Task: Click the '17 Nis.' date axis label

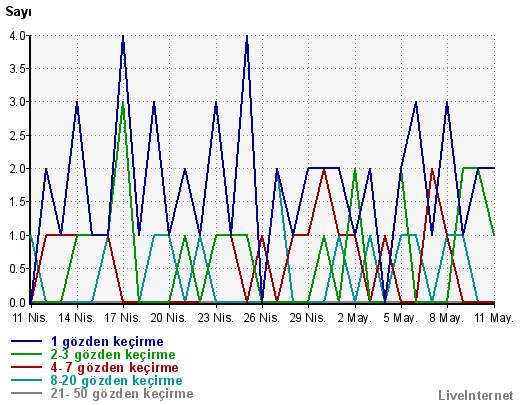Action: [123, 318]
